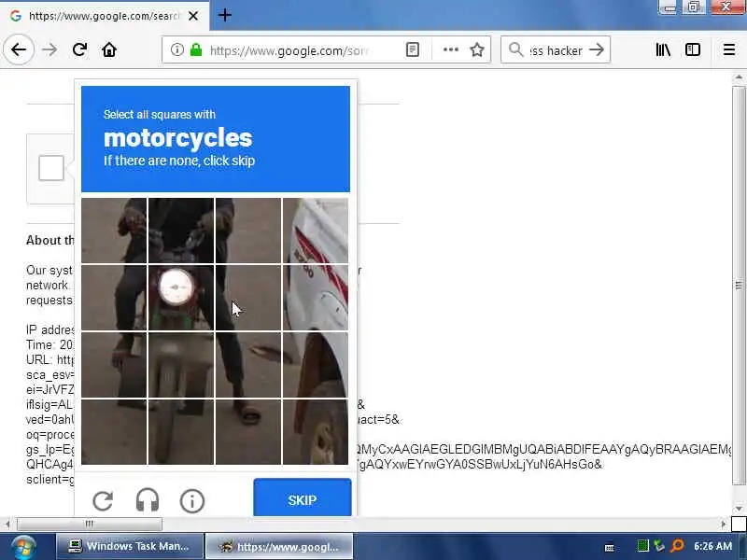Show sidebars icon in toolbar
Viewport: 747px width, 560px height.
[693, 49]
